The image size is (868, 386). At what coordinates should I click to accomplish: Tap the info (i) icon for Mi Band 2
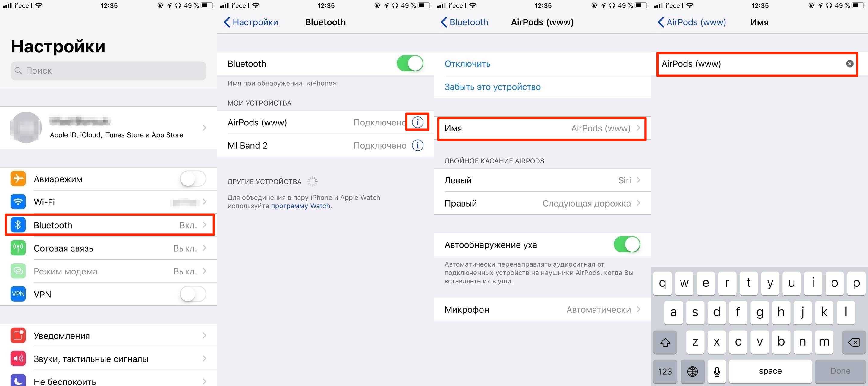point(419,146)
